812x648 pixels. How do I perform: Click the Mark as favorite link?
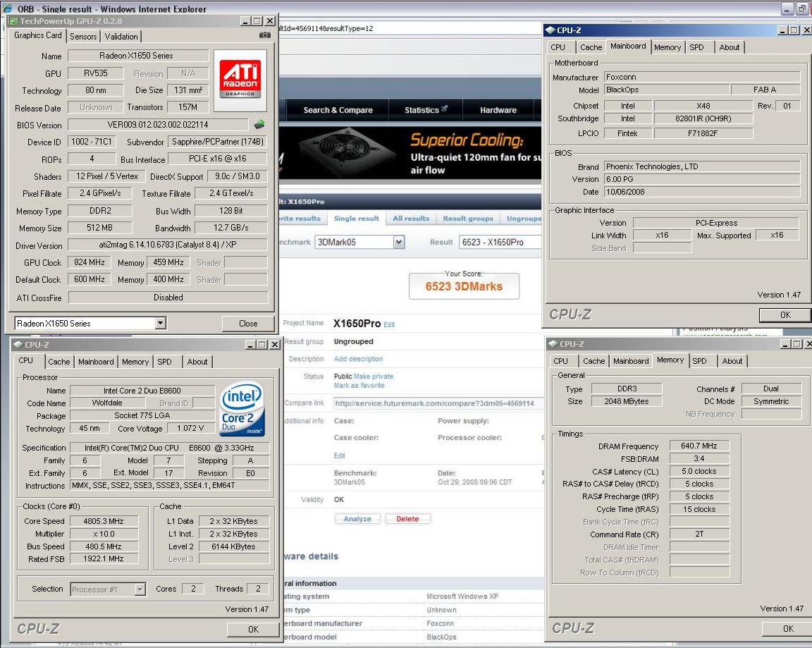[x=359, y=386]
